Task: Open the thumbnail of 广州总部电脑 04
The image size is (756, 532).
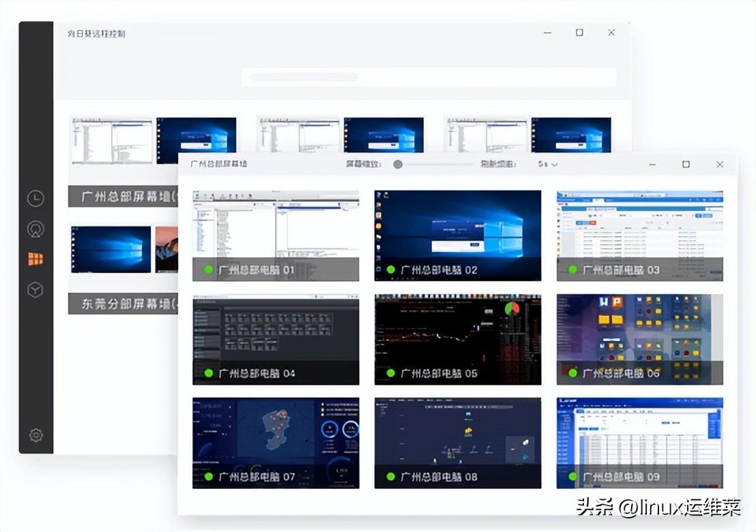Action: tap(276, 339)
